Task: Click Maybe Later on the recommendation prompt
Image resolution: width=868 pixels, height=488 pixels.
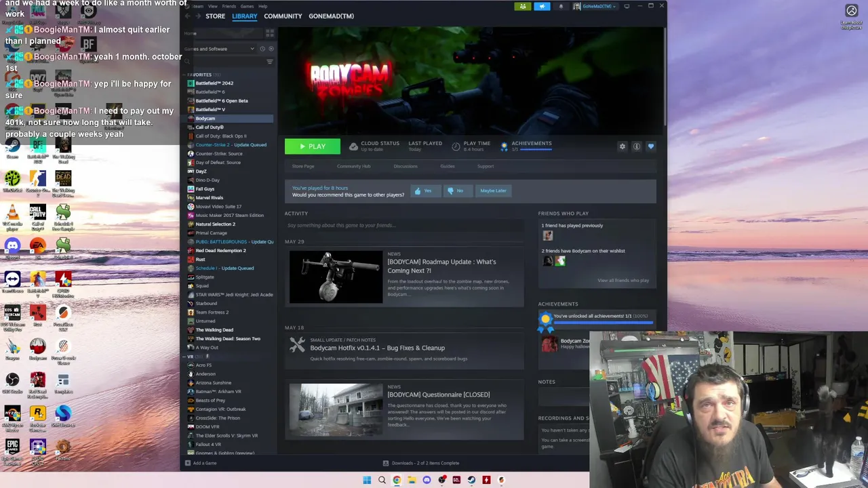Action: coord(493,191)
